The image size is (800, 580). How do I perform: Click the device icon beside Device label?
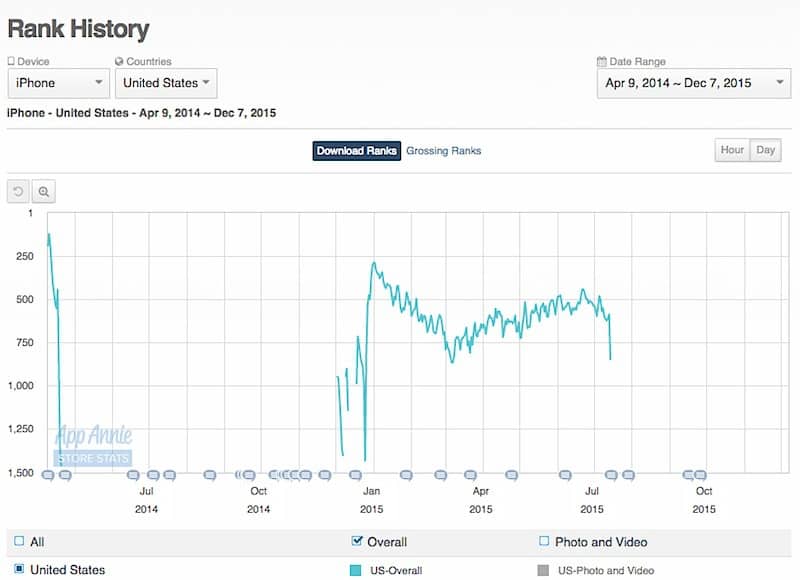point(11,62)
